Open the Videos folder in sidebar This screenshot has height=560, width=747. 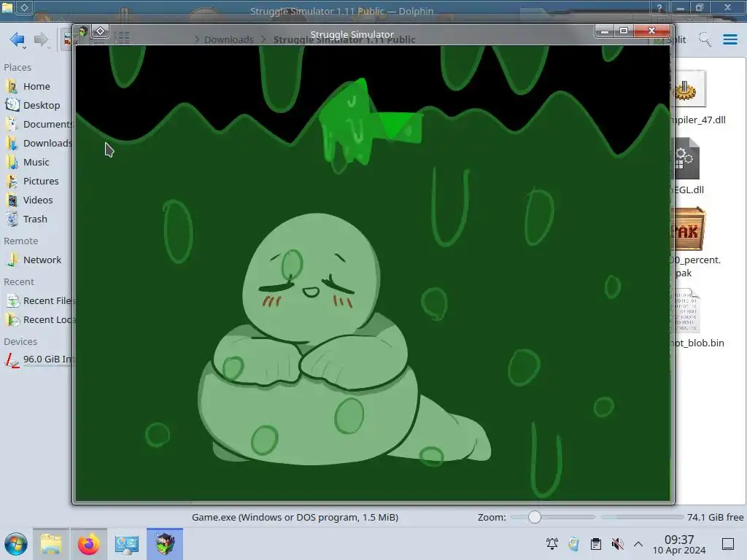36,201
